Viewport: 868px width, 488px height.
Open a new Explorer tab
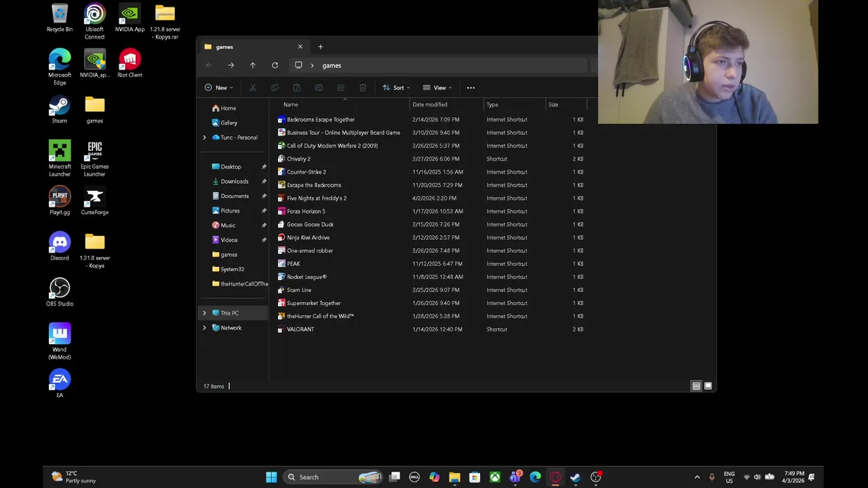pyautogui.click(x=320, y=47)
